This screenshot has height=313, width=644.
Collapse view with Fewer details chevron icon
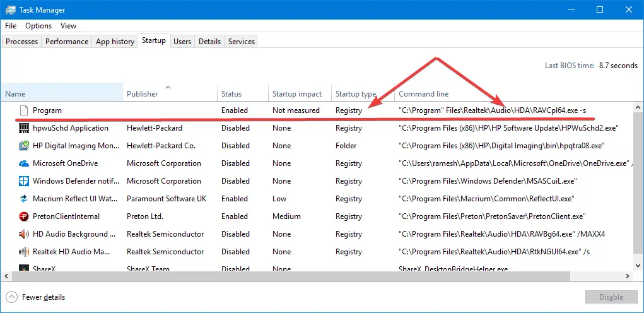point(13,297)
